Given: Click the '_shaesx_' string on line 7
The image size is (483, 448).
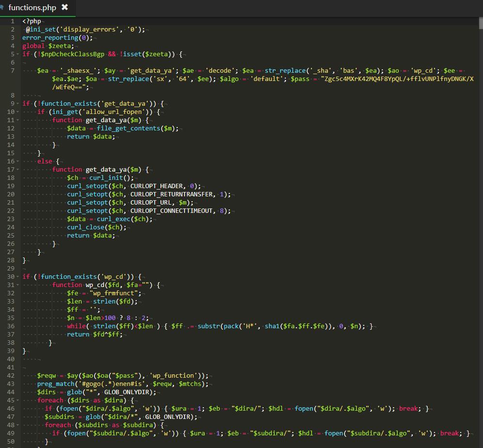Looking at the screenshot, I should [x=78, y=71].
